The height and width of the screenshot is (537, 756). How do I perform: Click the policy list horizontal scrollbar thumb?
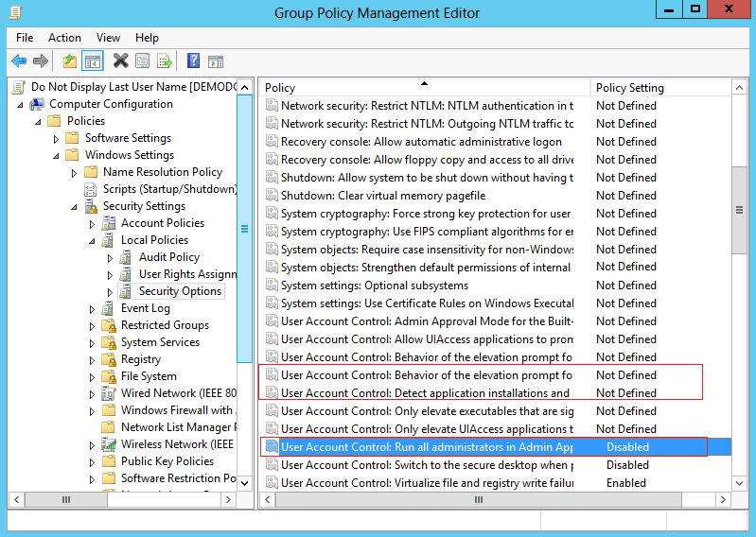pos(478,499)
